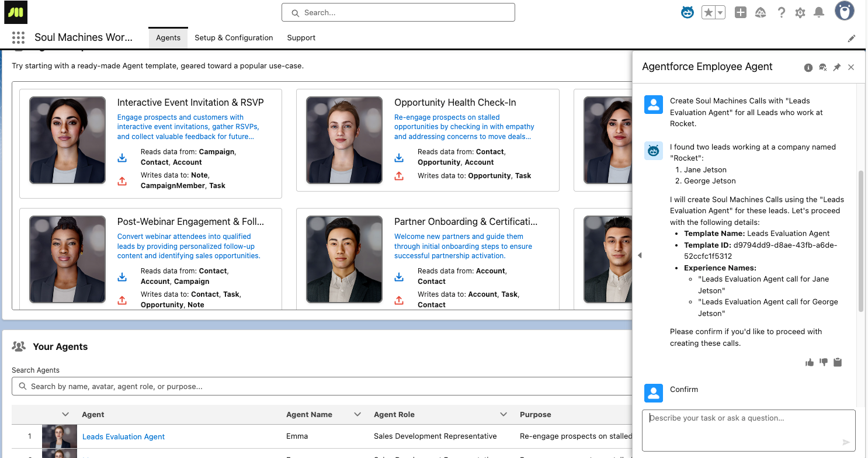The width and height of the screenshot is (868, 458).
Task: Select Post-Webinar Engagement & Foll... template title
Action: [x=190, y=221]
